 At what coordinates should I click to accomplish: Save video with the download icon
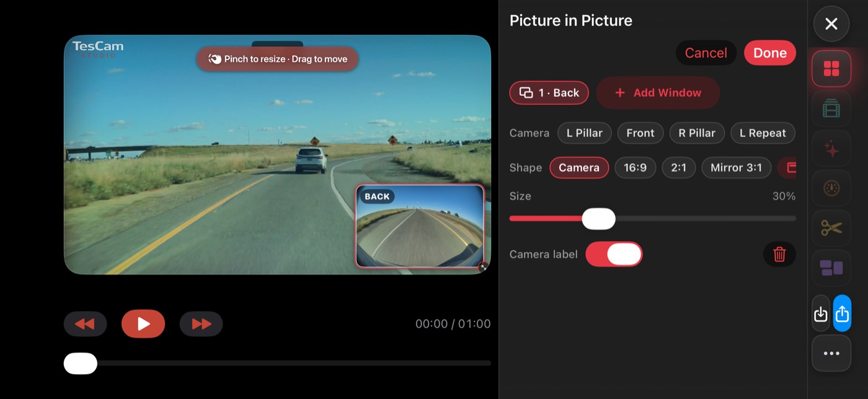click(821, 313)
